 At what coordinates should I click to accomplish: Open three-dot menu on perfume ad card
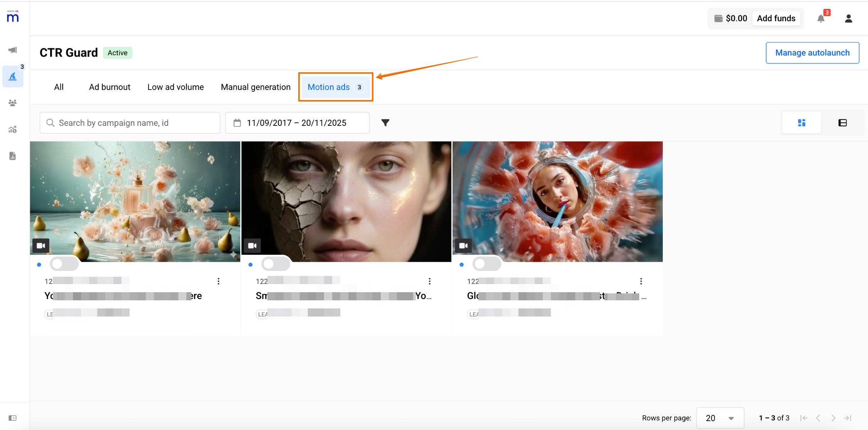(x=218, y=281)
